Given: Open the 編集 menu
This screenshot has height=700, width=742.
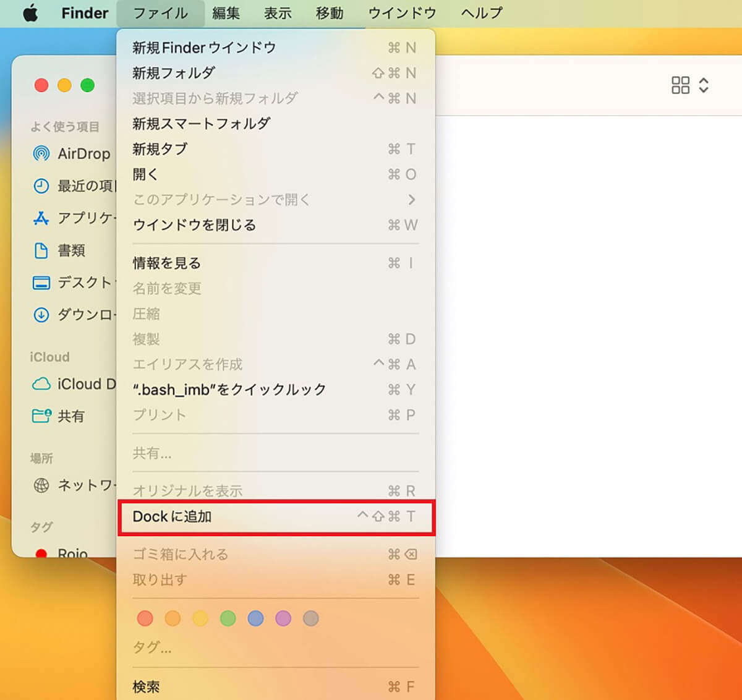Looking at the screenshot, I should click(226, 13).
